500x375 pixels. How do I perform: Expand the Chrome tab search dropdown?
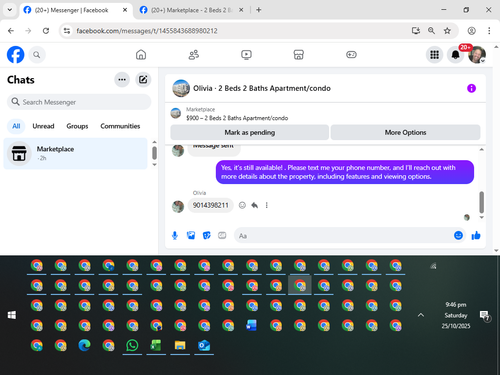coord(10,10)
